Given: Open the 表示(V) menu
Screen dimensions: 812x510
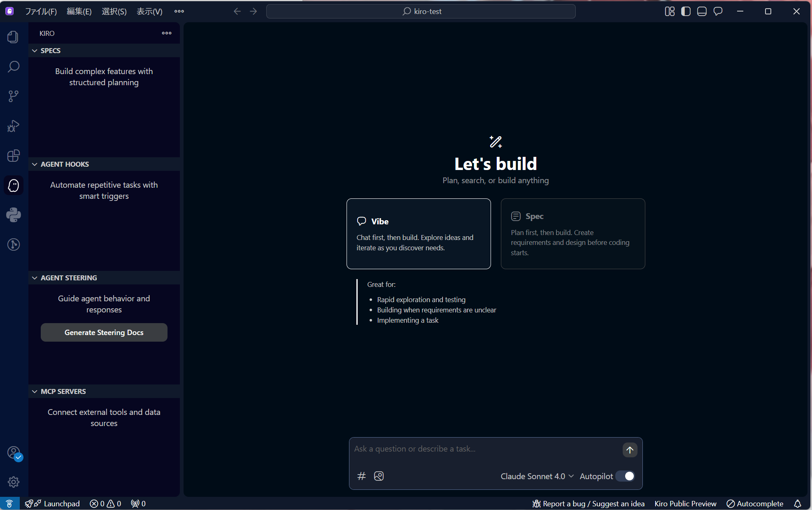Looking at the screenshot, I should point(149,12).
